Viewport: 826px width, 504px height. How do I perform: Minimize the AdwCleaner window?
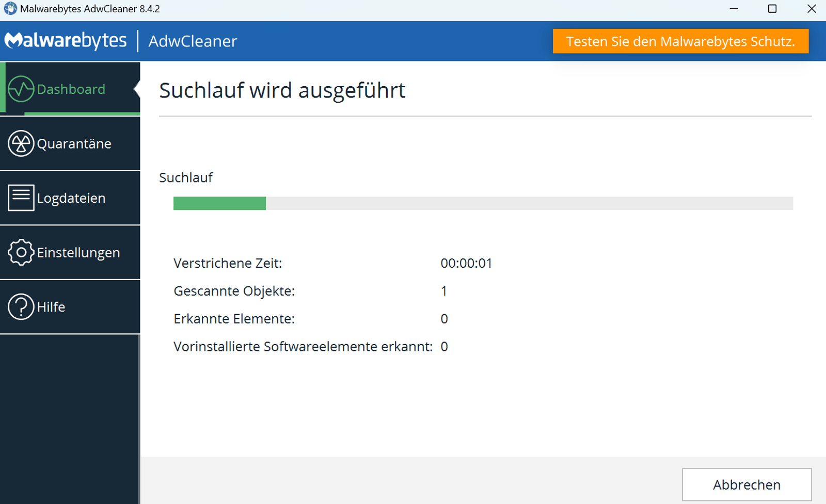click(x=733, y=9)
